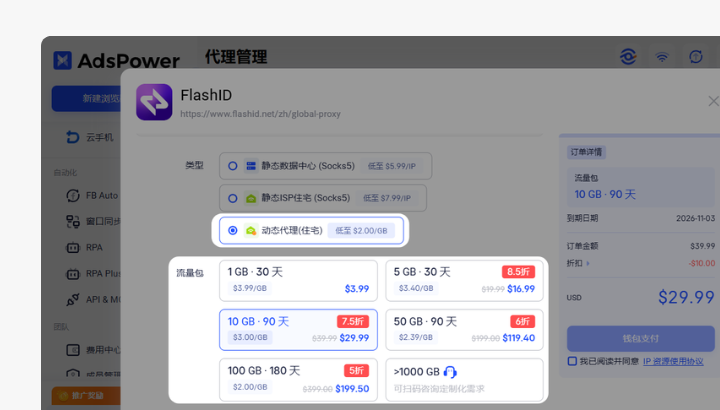Click the 6折 discount badge
Viewport: 720px width, 410px height.
point(523,321)
